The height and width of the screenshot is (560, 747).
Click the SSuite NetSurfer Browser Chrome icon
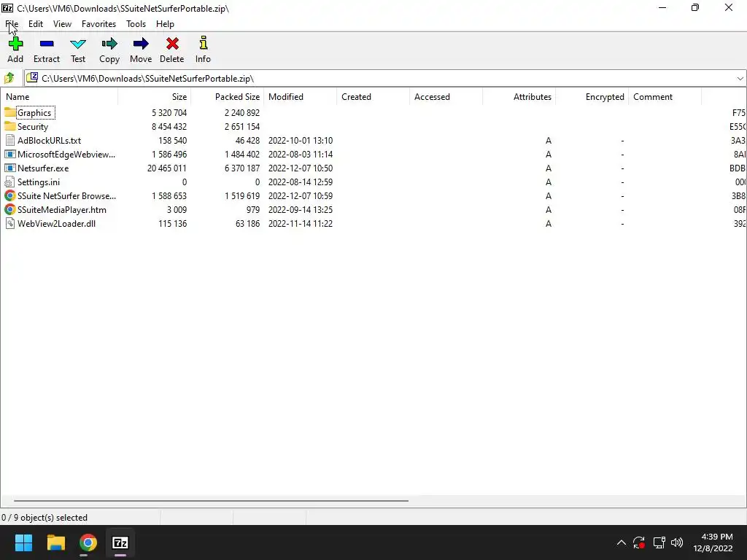9,195
